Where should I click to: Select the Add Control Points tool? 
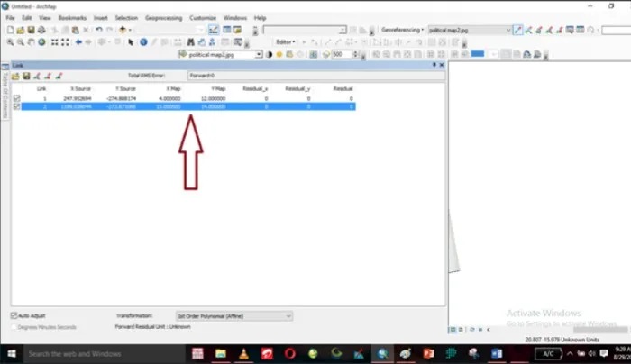[518, 30]
